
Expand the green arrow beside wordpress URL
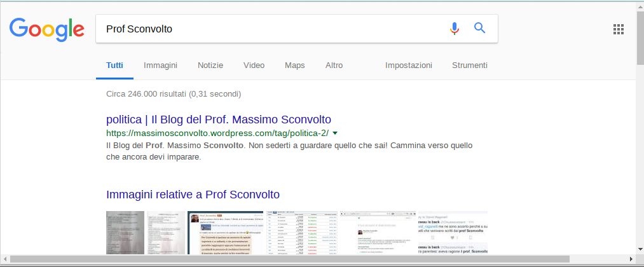pyautogui.click(x=335, y=133)
